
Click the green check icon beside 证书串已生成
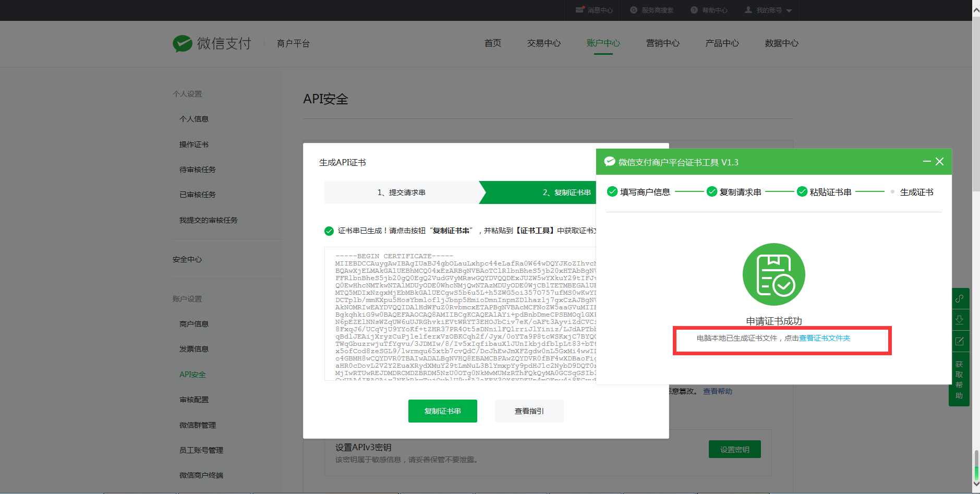329,231
